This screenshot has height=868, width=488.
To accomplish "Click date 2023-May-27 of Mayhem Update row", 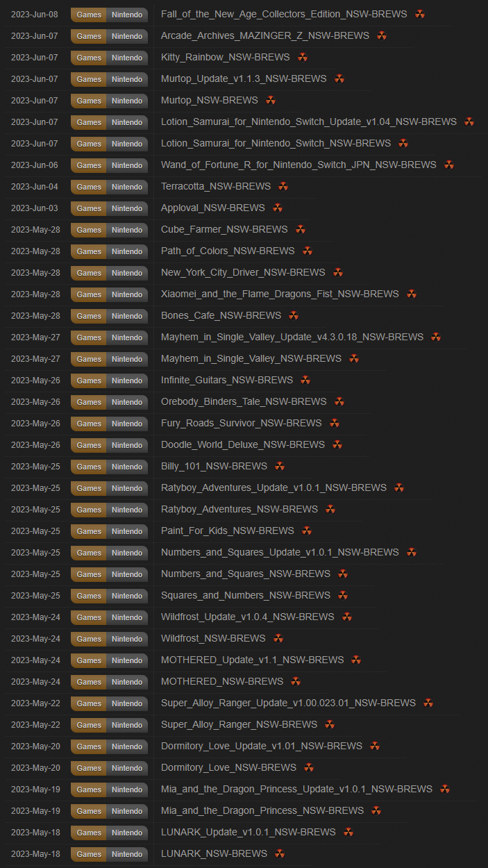I will [x=35, y=337].
